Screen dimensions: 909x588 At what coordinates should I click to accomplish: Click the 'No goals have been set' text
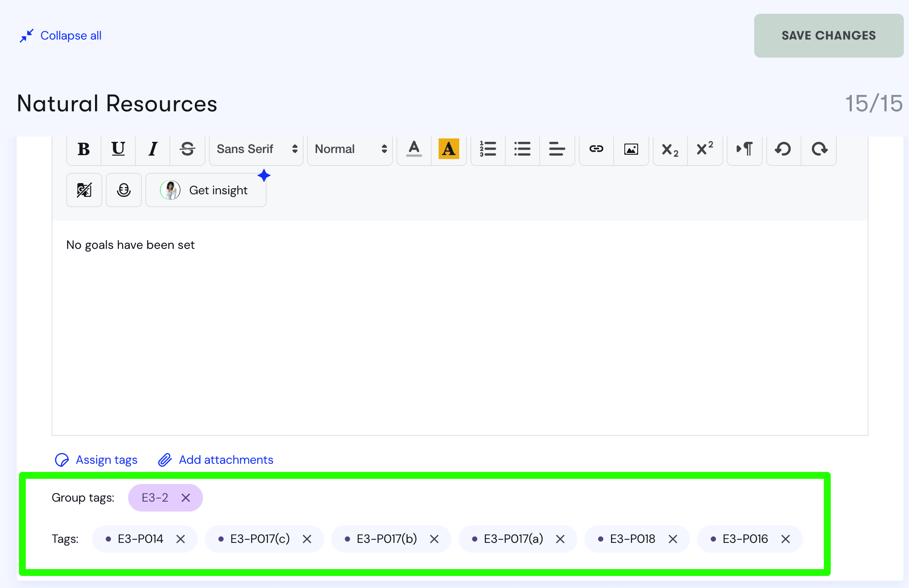tap(130, 245)
